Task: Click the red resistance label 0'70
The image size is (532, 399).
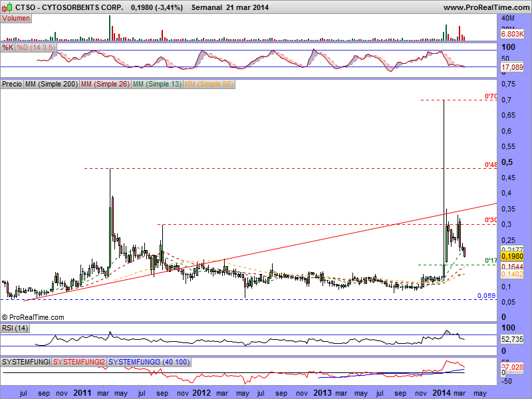Action: click(491, 96)
